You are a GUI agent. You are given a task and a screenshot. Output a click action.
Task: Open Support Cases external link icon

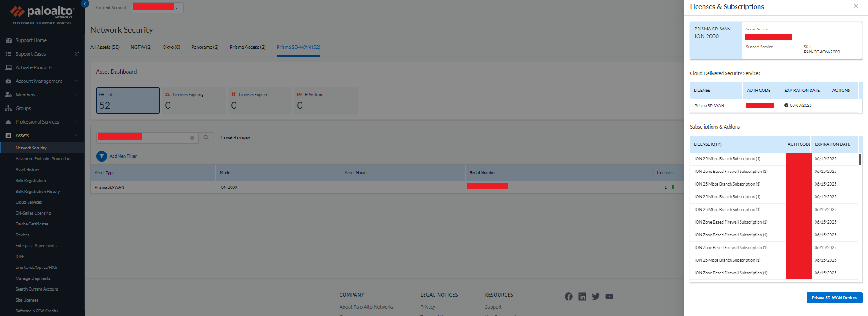[76, 54]
